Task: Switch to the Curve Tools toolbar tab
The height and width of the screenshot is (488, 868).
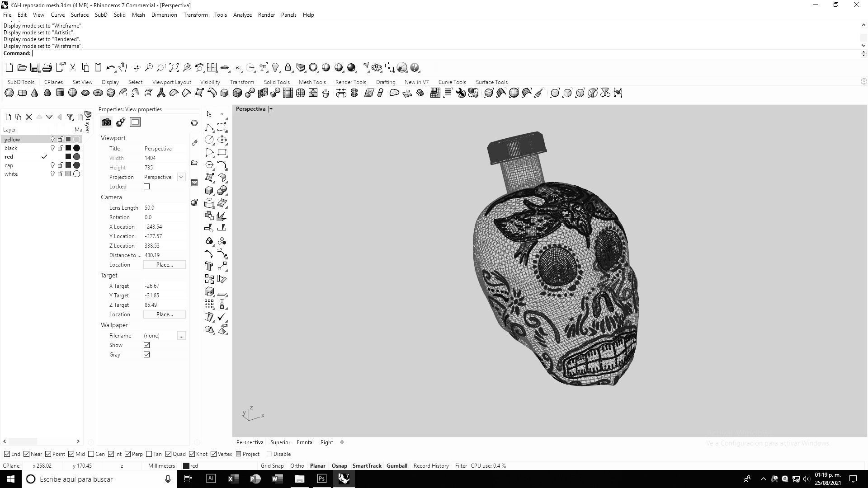Action: click(452, 82)
